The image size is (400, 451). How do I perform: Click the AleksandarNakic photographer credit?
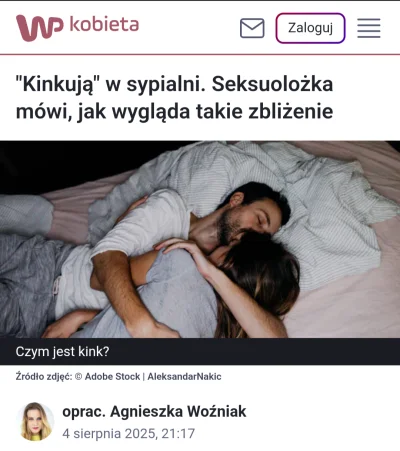coord(184,377)
